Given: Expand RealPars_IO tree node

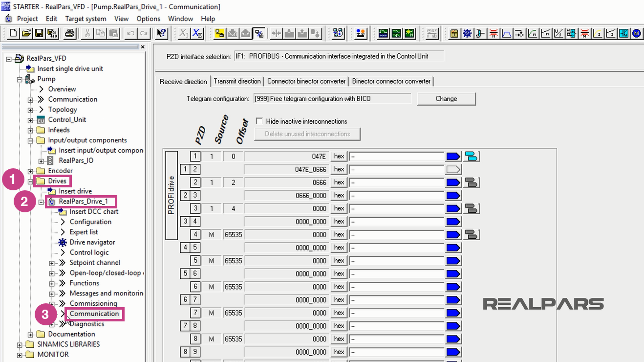Looking at the screenshot, I should 41,161.
